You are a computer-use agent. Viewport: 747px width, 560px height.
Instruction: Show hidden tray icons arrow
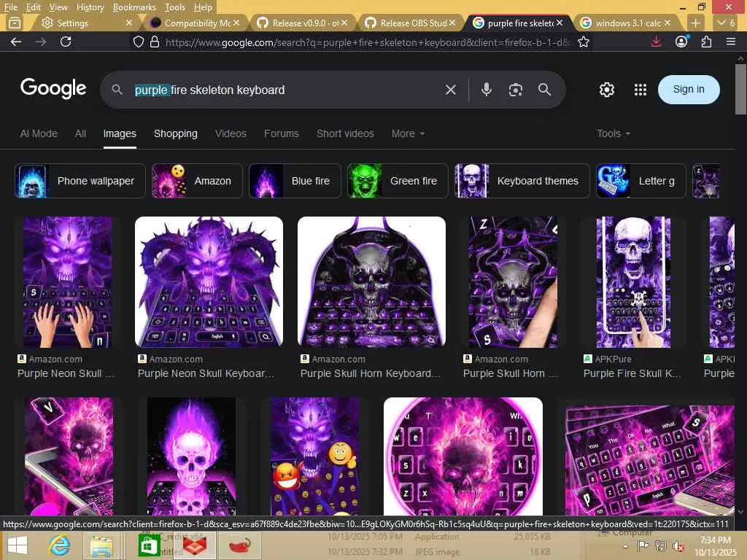(x=625, y=547)
